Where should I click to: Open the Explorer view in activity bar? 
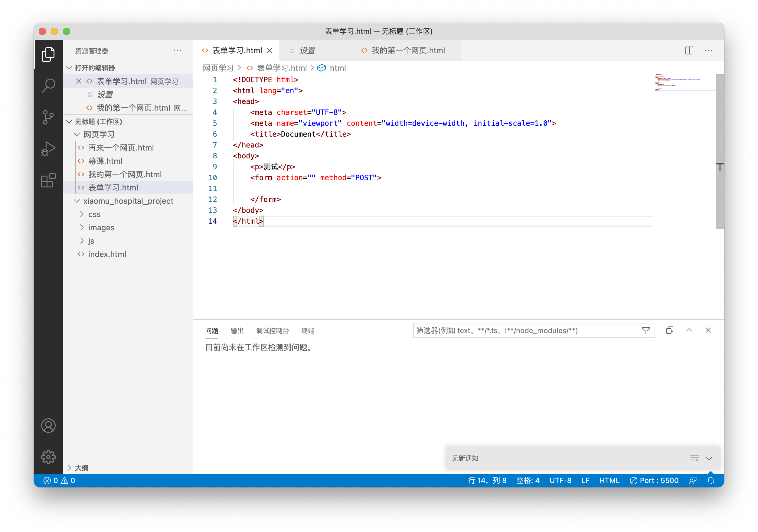pos(48,54)
